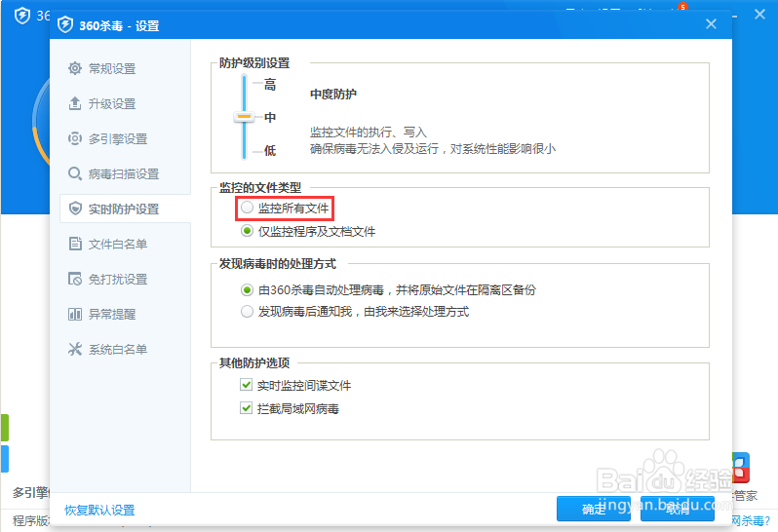This screenshot has width=778, height=532.
Task: Choose 发现病毒后通知我 radio option
Action: 247,312
